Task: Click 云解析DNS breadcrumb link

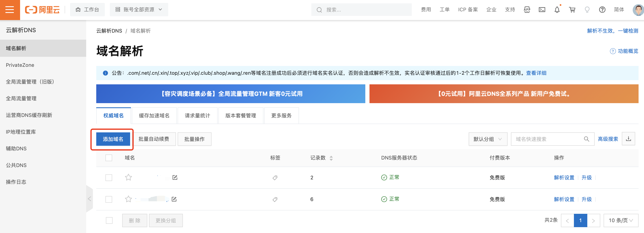Action: (x=109, y=31)
